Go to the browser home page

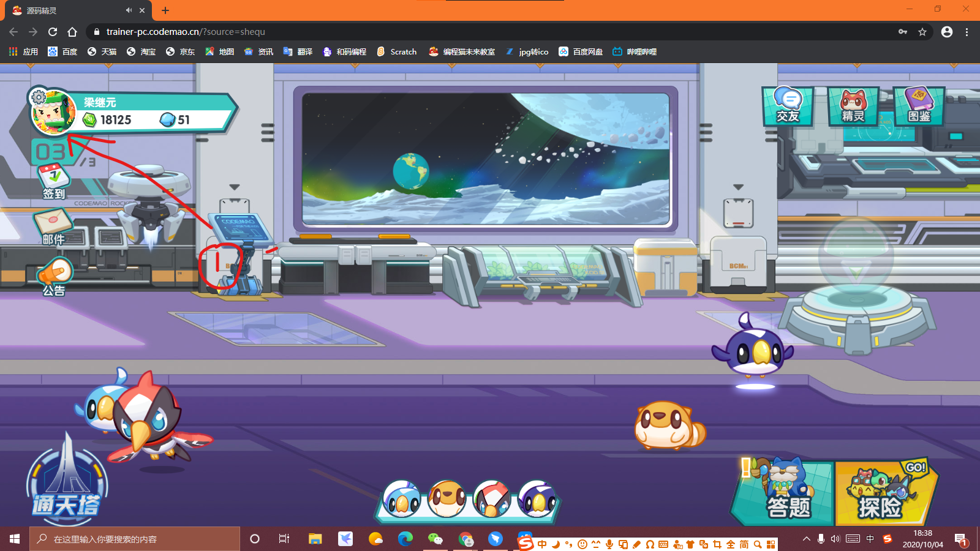72,32
